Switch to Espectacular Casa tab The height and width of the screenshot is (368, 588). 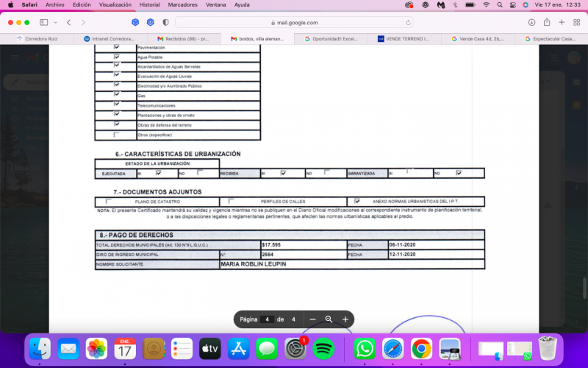[x=551, y=39]
